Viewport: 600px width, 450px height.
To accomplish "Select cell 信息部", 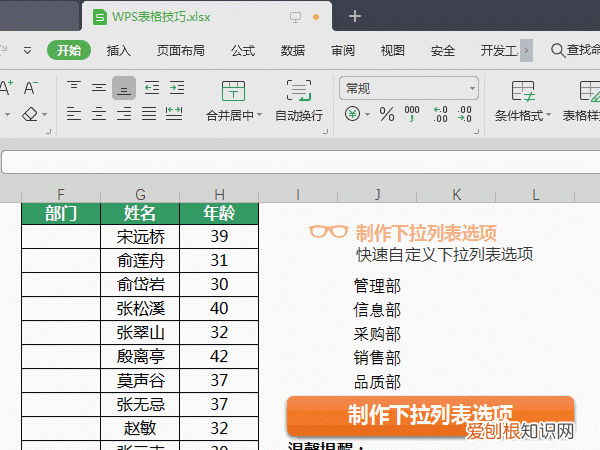I will coord(377,310).
